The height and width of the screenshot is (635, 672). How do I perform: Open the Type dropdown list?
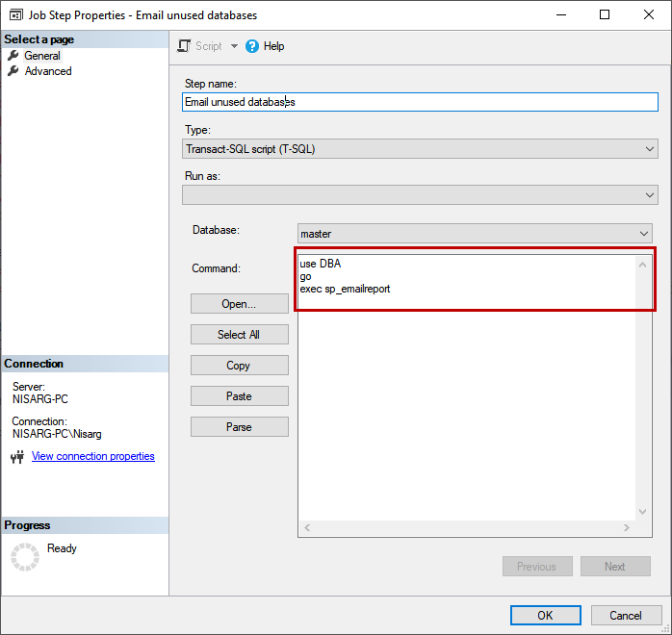click(420, 148)
